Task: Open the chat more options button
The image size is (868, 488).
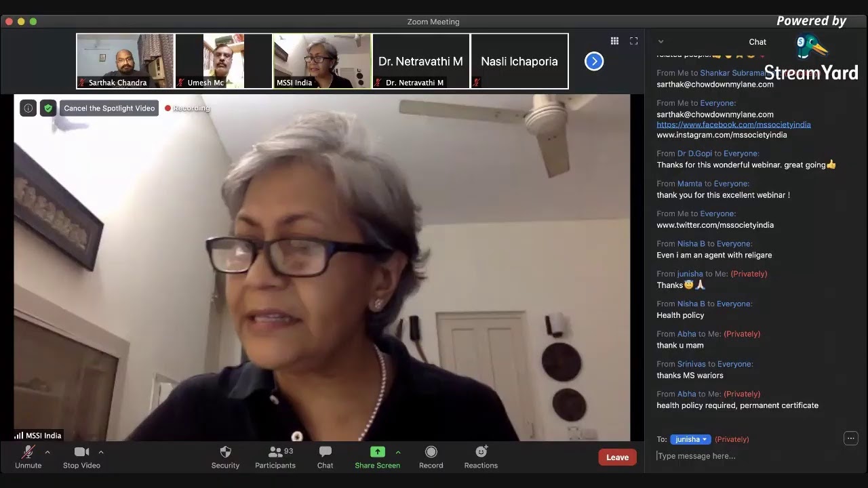Action: (850, 439)
